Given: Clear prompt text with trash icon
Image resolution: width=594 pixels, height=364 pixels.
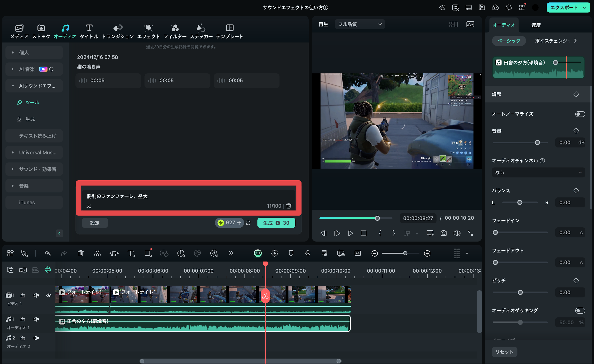Looking at the screenshot, I should click(288, 206).
